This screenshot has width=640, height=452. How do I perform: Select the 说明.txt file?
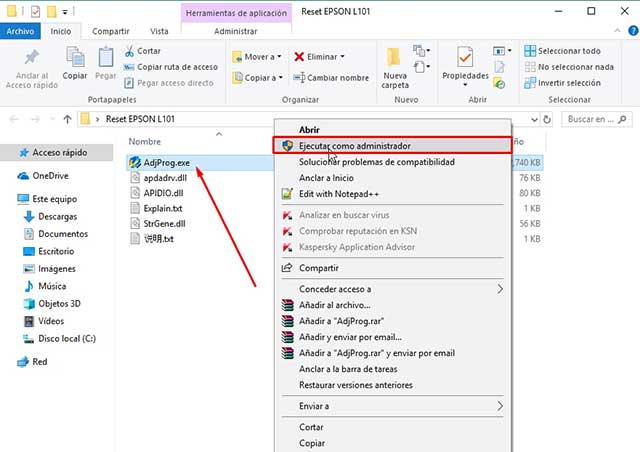tap(159, 239)
